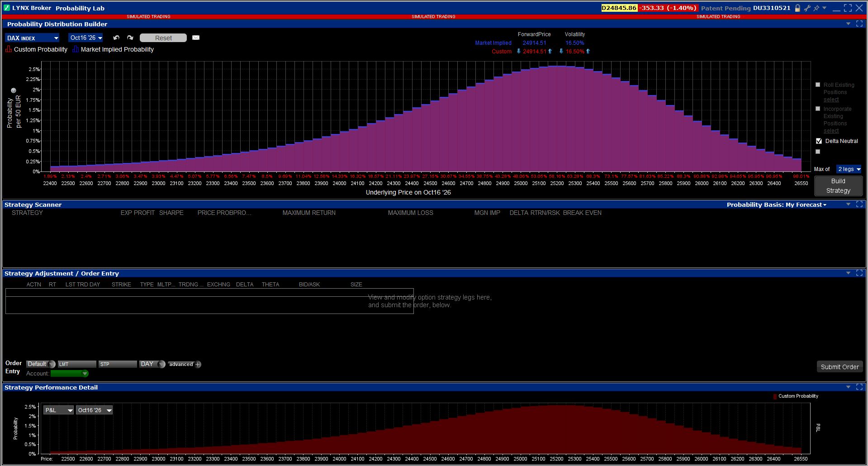868x466 pixels.
Task: Click the advanced plus icon in Order Entry
Action: [198, 364]
